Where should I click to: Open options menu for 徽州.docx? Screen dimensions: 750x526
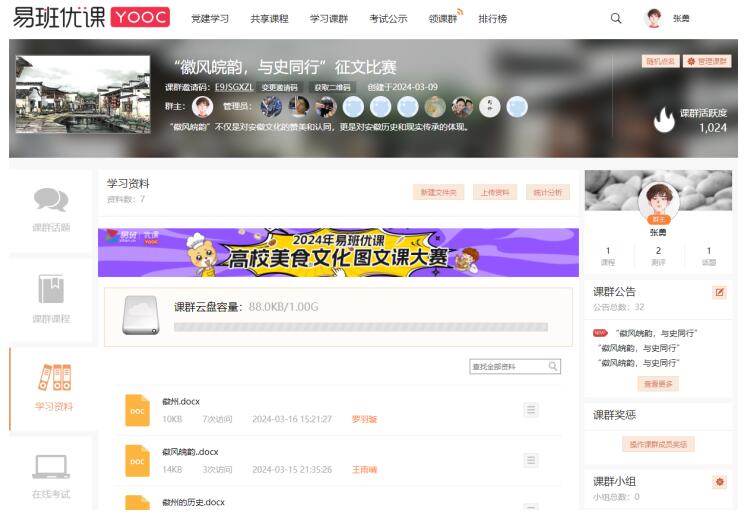point(531,410)
